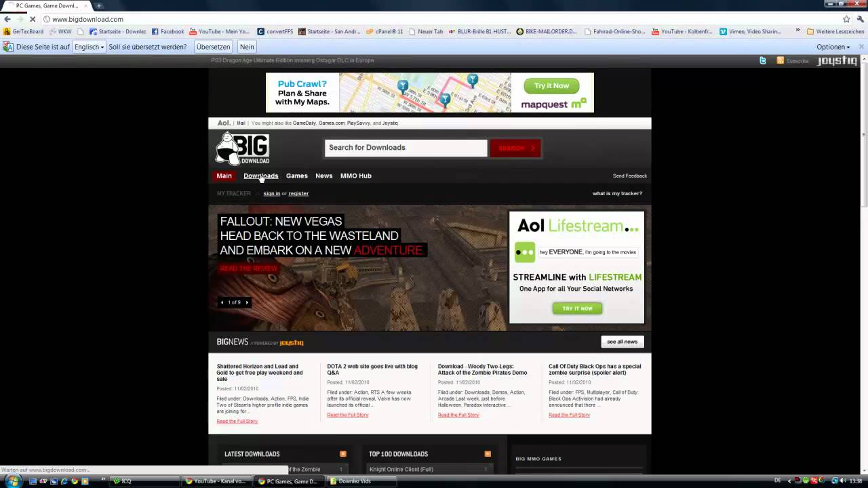Viewport: 868px width, 488px height.
Task: Close the translate bar
Action: pyautogui.click(x=862, y=47)
